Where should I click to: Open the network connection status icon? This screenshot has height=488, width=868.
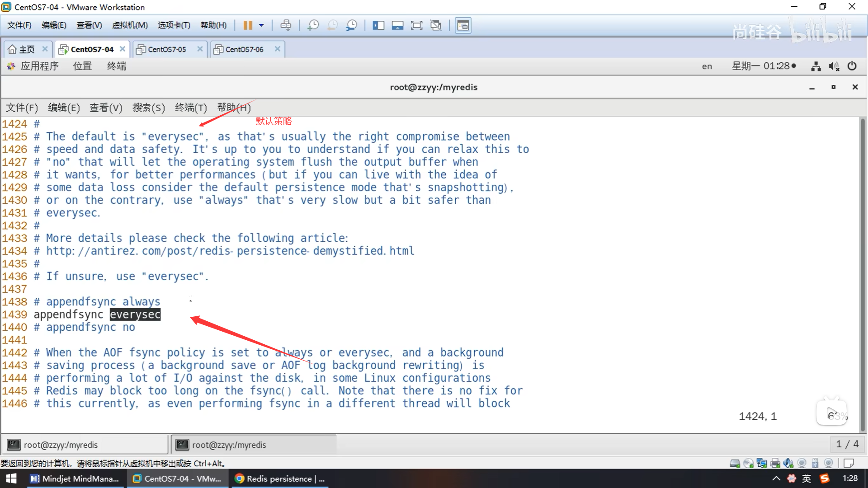pyautogui.click(x=816, y=66)
